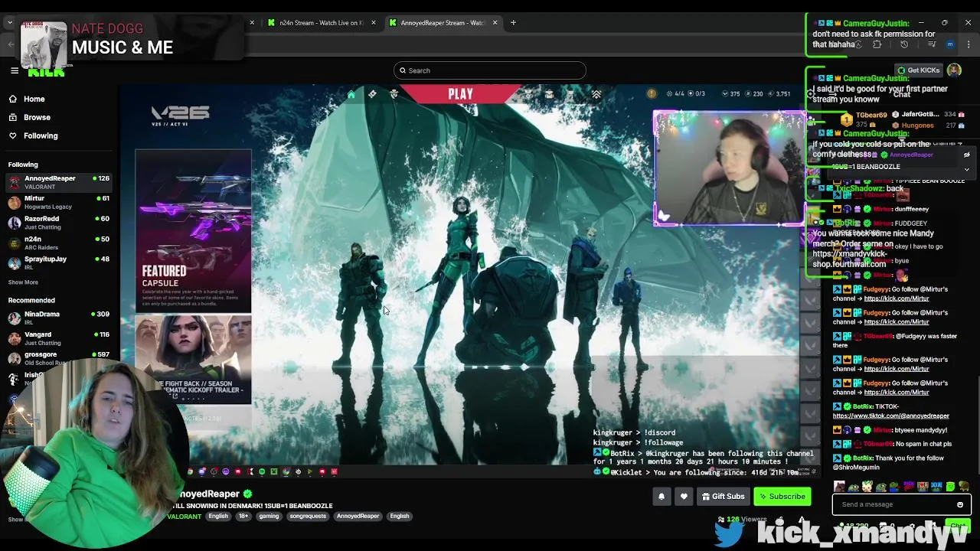Screen dimensions: 980x551
Task: Click PLAY in the Valorant menu
Action: 460,94
